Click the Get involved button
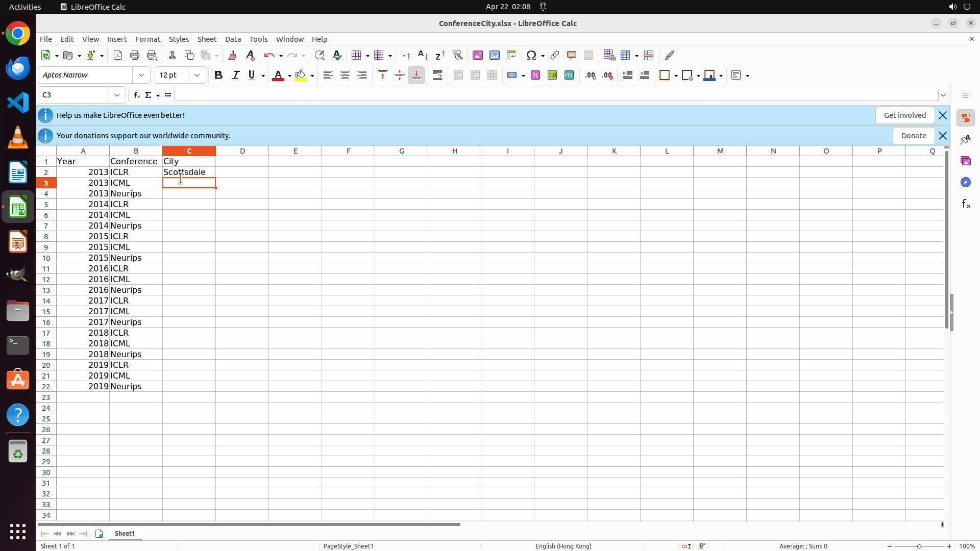Viewport: 980px width, 551px height. 904,115
